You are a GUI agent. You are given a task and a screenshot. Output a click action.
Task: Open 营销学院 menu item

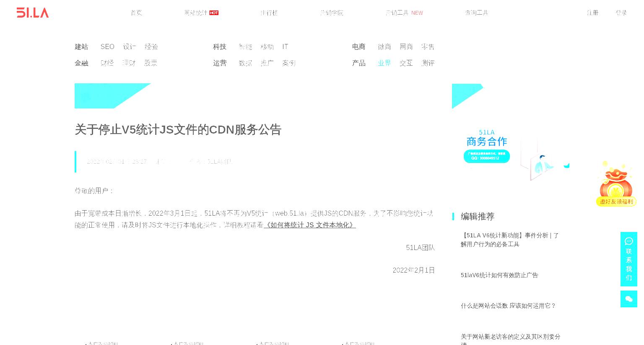332,13
